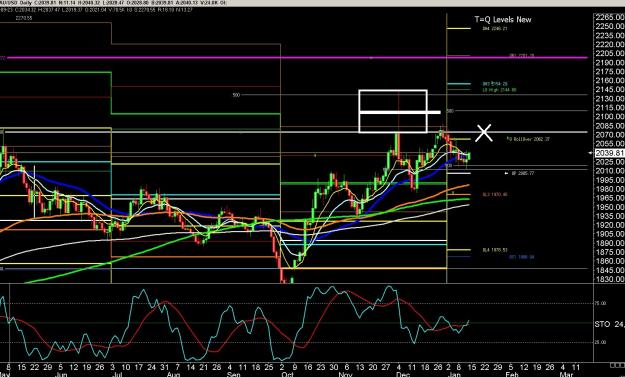The width and height of the screenshot is (625, 377).
Task: Select the Feb month label on time axis
Action: (x=511, y=375)
